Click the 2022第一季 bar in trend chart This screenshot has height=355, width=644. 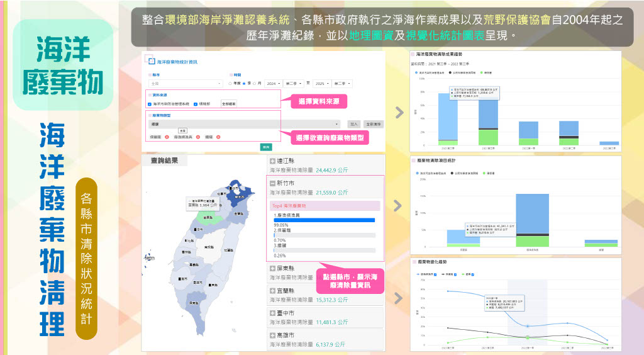pos(528,133)
